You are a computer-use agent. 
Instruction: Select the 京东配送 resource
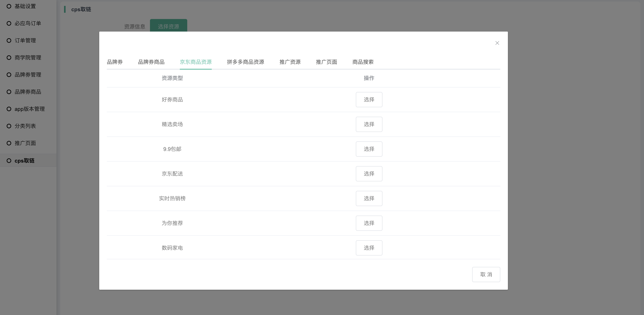click(369, 174)
